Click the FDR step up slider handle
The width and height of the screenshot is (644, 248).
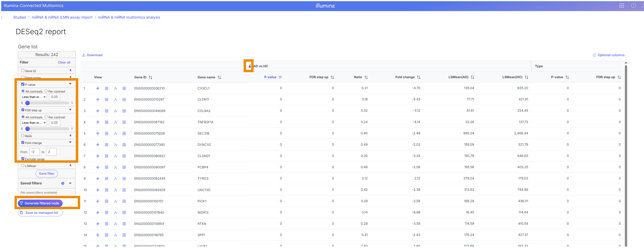(x=28, y=129)
